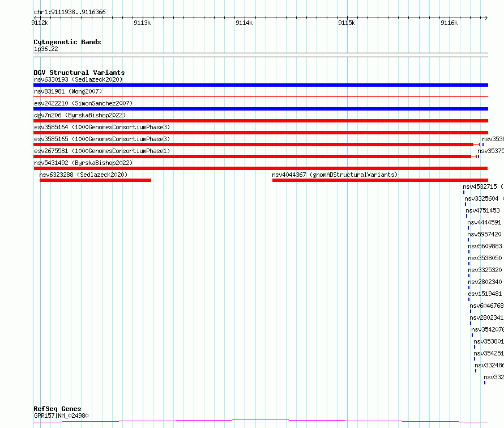Open the nsv6323288 (Sedlazeck2020) label
This screenshot has height=428, width=504.
pyautogui.click(x=83, y=175)
